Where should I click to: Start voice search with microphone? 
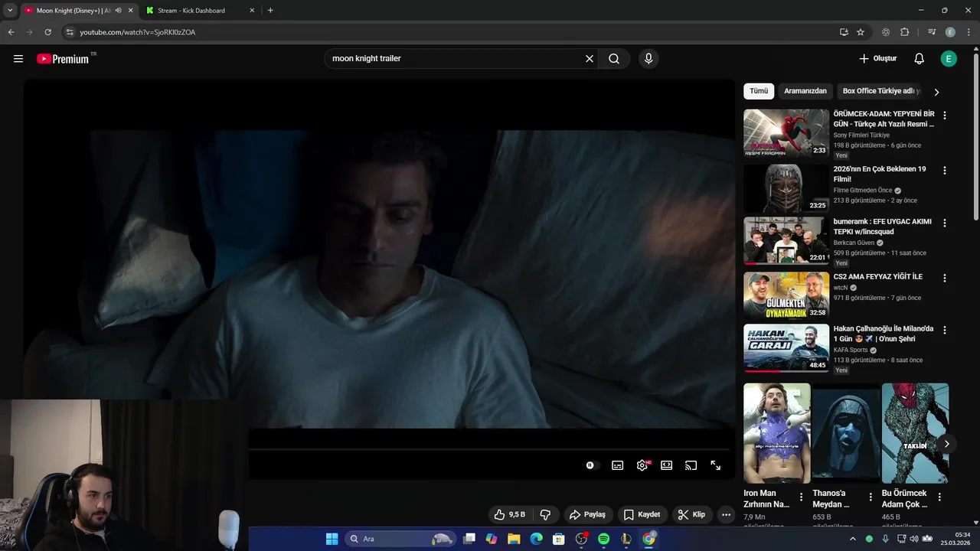point(648,59)
